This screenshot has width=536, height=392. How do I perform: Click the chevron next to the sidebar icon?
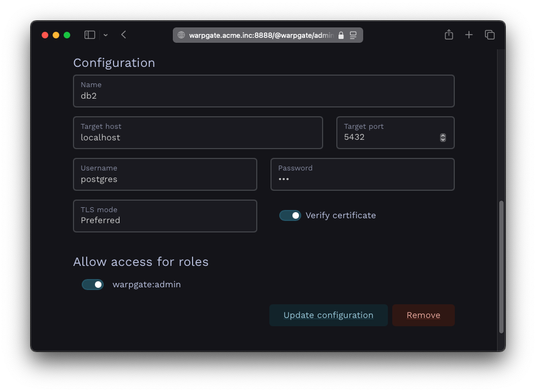[x=105, y=35]
